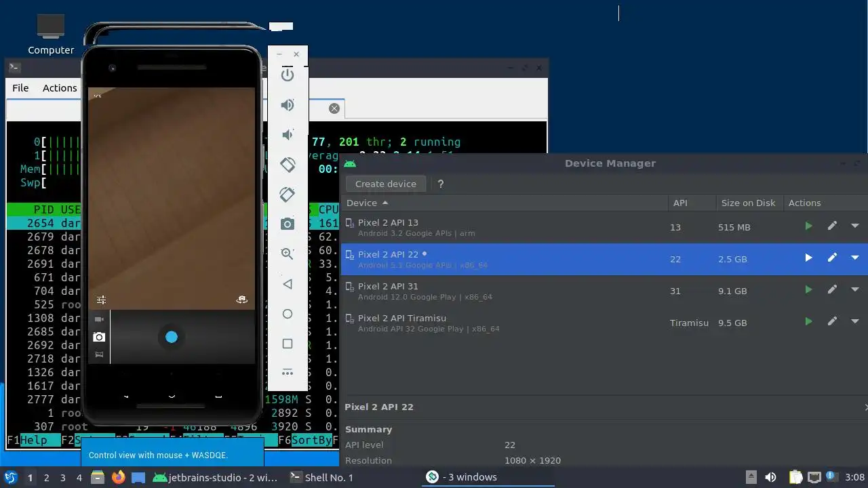Rotate emulator left using rotate icon
This screenshot has height=488, width=868.
(288, 165)
